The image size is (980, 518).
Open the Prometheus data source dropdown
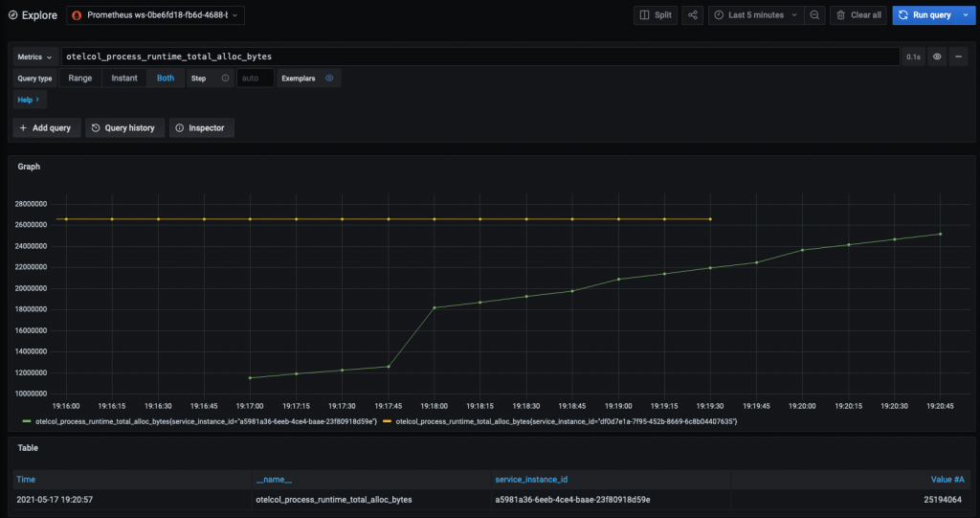155,15
